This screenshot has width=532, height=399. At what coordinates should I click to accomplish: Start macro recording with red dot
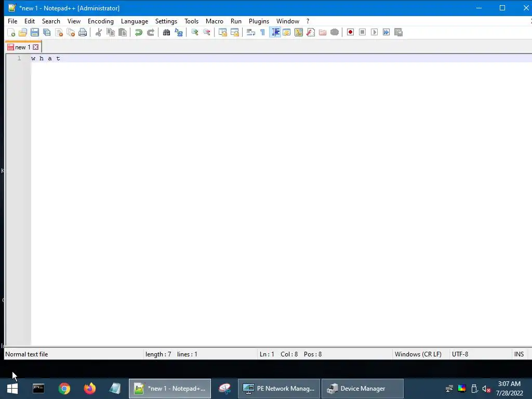(x=351, y=33)
